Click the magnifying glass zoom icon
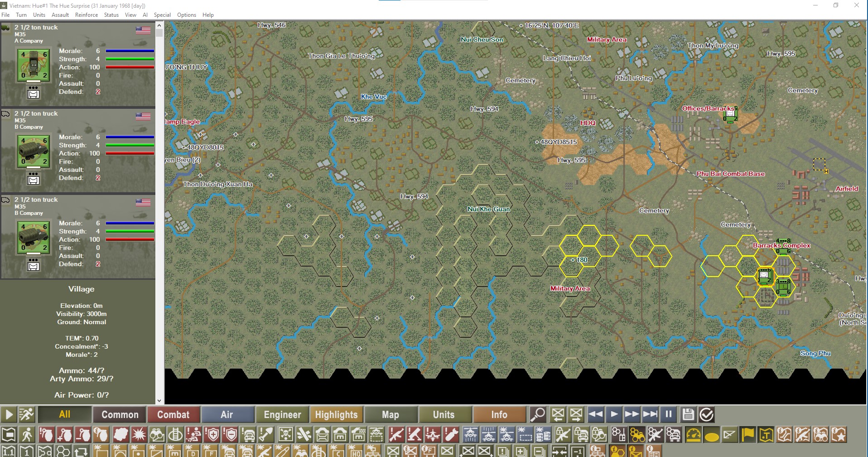The height and width of the screenshot is (457, 868). tap(538, 414)
